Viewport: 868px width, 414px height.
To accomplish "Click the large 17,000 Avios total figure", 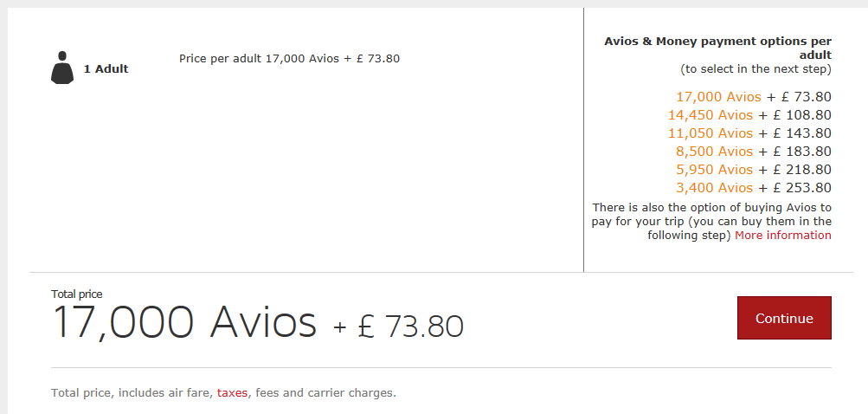I will [185, 323].
